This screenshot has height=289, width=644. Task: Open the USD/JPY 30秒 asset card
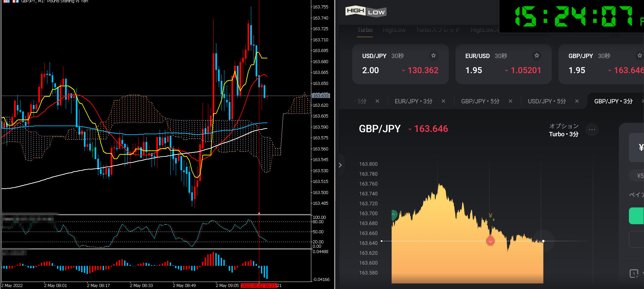click(x=400, y=64)
